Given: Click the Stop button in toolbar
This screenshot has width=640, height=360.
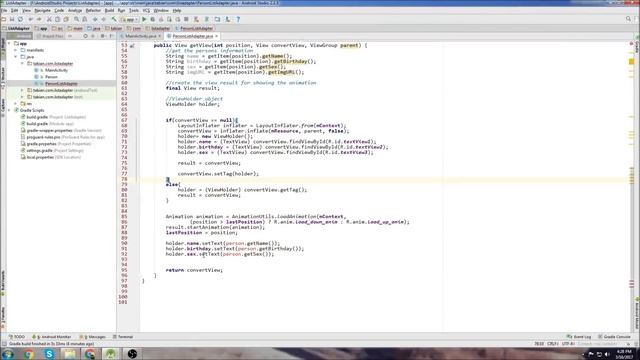Looking at the screenshot, I should 186,19.
